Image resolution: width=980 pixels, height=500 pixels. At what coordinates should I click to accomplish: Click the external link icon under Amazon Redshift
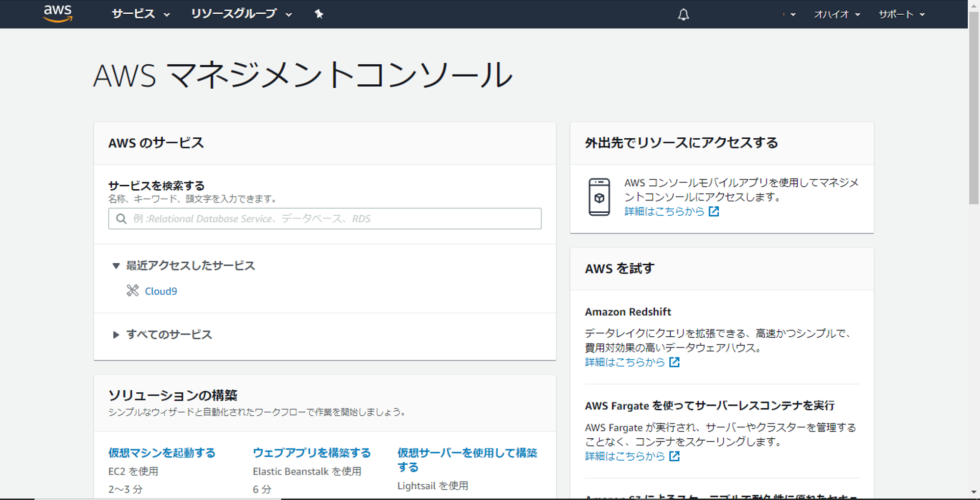click(674, 362)
